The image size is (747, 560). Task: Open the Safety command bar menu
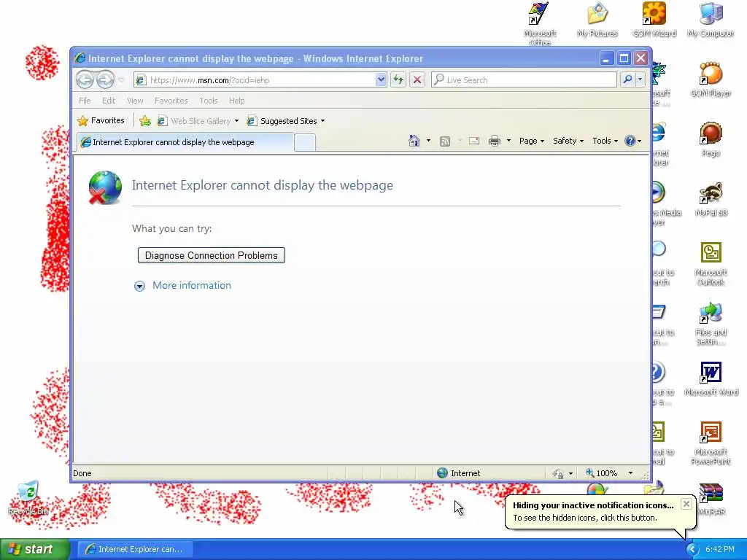click(x=568, y=141)
